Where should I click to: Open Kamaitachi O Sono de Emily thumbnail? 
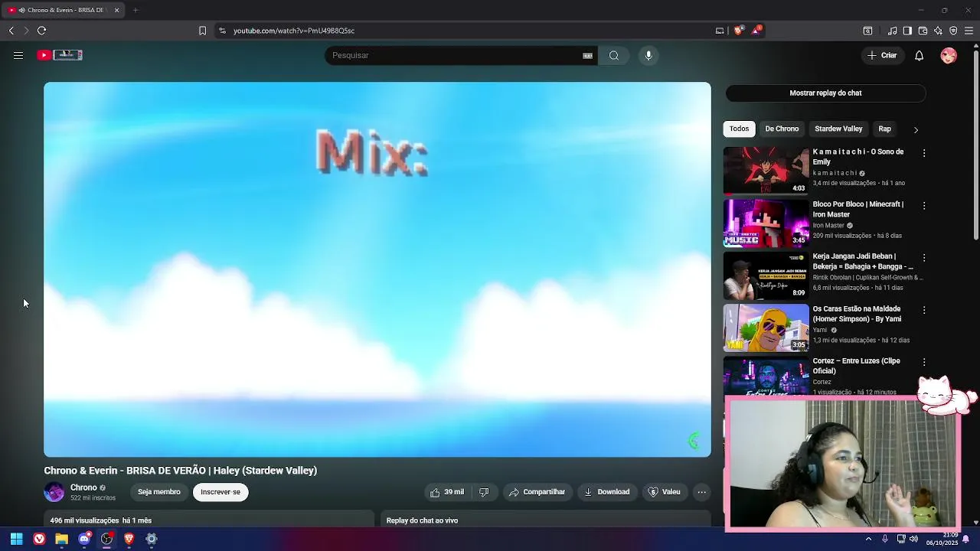[766, 171]
